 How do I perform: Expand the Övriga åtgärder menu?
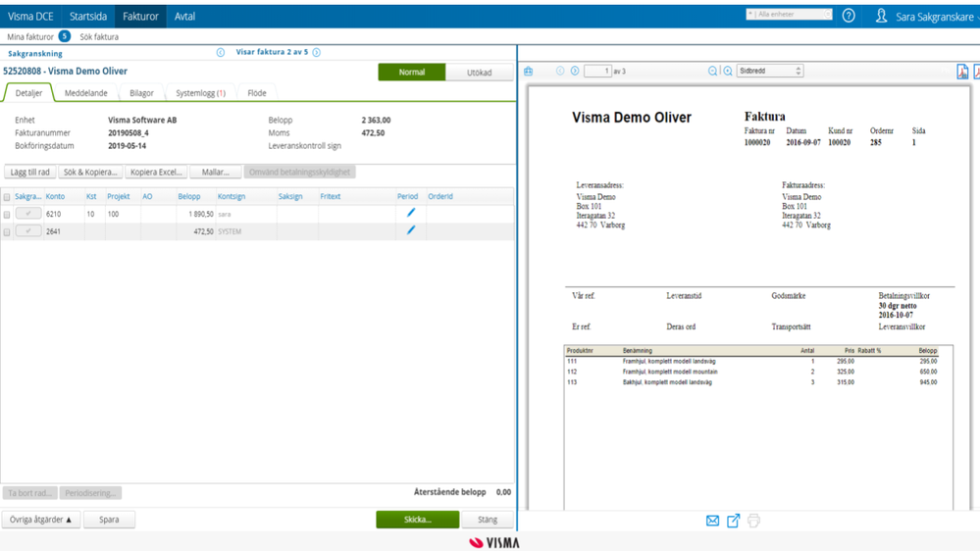40,520
